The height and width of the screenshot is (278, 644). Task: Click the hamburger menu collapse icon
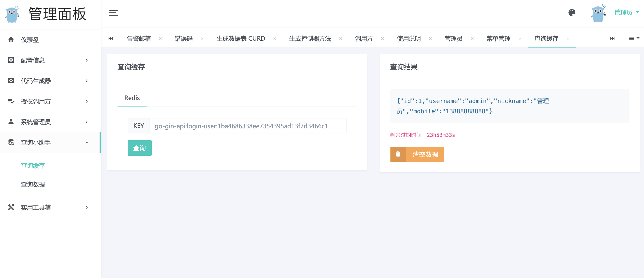click(x=113, y=13)
